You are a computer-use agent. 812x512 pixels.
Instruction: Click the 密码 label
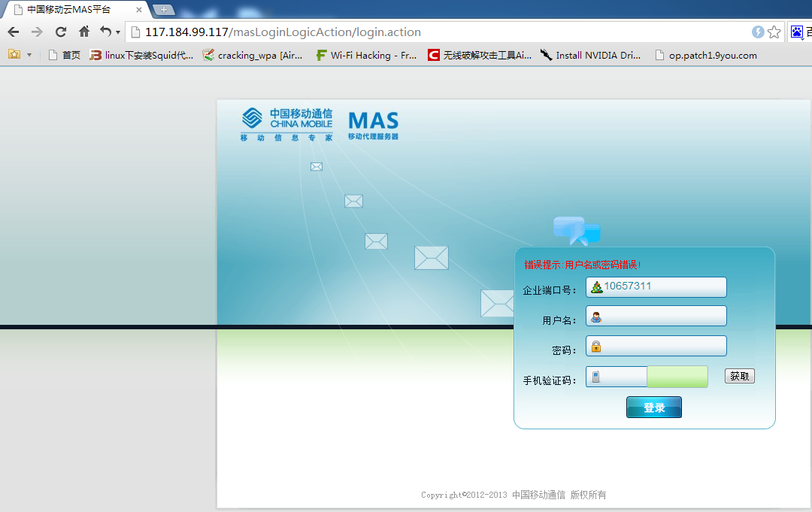click(564, 350)
